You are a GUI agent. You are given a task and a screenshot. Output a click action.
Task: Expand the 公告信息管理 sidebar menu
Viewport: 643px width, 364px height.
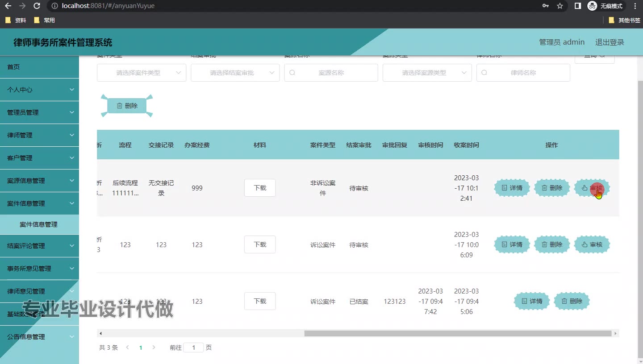39,337
